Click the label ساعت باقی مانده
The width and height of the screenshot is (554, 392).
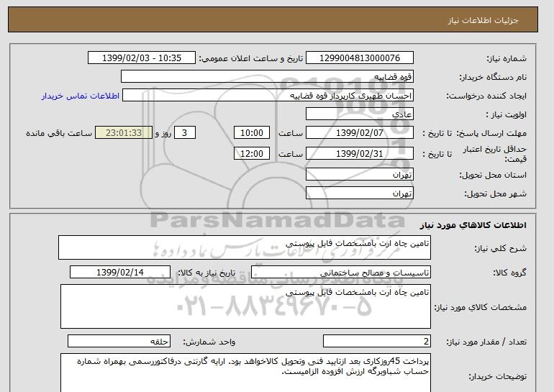59,133
